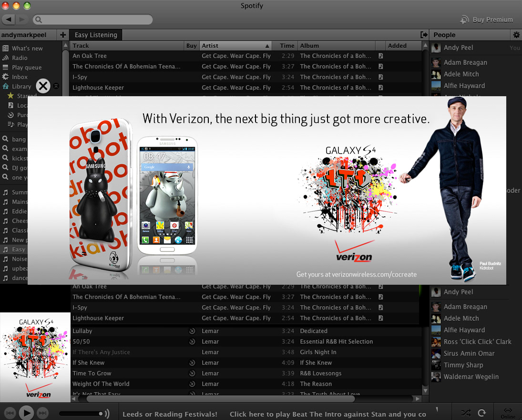
Task: Click verizonwireless.com/cocreate link in ad
Action: [x=374, y=274]
